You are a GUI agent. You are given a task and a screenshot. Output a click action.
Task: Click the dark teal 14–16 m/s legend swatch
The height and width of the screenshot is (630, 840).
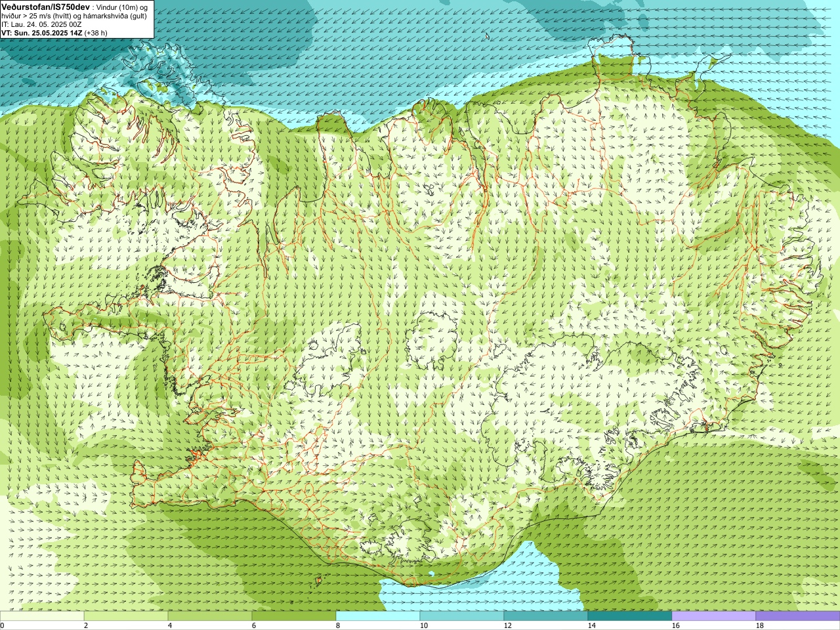coord(630,616)
